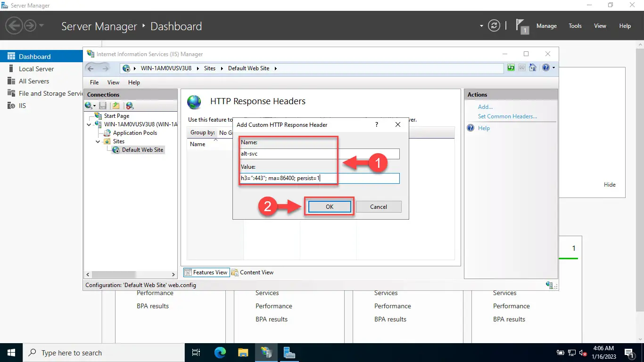Click the Create New Connection globe icon
The image size is (644, 362).
(x=89, y=106)
